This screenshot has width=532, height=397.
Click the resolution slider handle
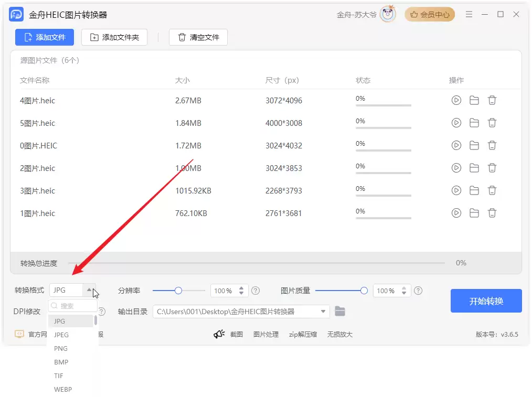coord(178,291)
